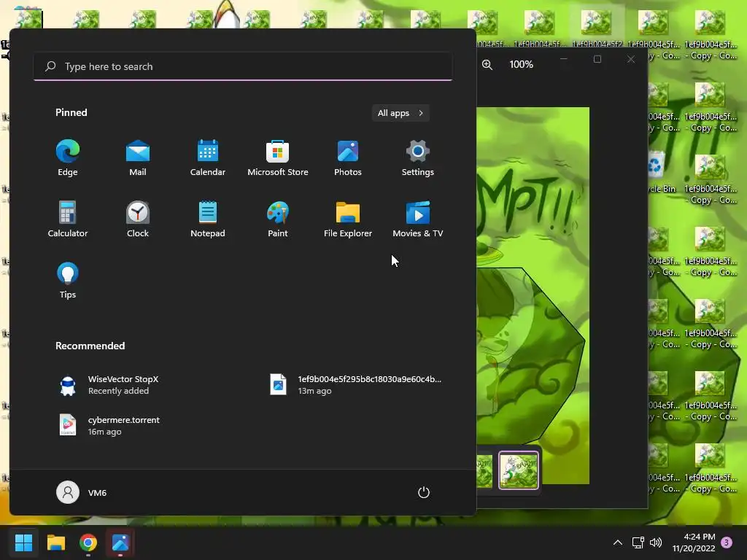747x560 pixels.
Task: Click zoom in magnifier in Photos window
Action: (x=487, y=64)
